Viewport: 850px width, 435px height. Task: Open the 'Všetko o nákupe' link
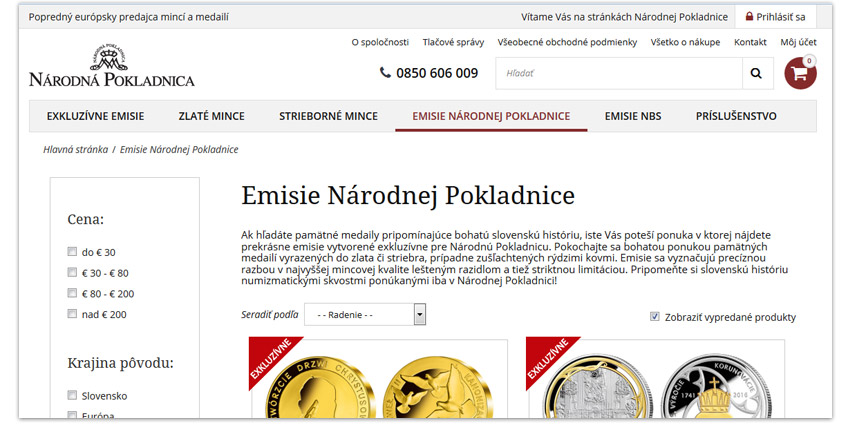click(685, 42)
